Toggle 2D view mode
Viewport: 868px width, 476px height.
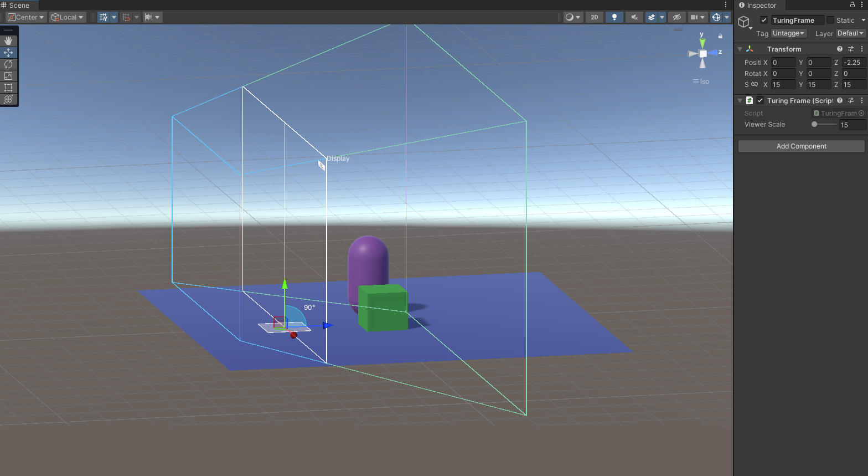coord(595,17)
